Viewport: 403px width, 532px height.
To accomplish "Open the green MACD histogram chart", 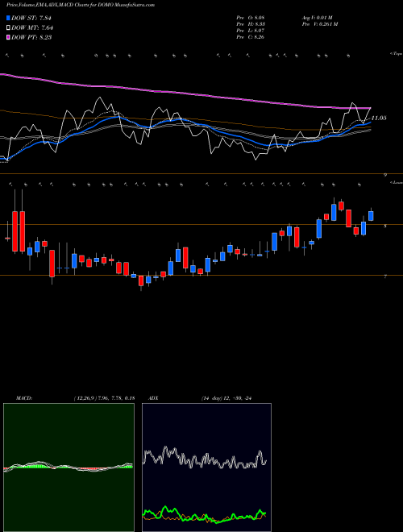I will (69, 468).
